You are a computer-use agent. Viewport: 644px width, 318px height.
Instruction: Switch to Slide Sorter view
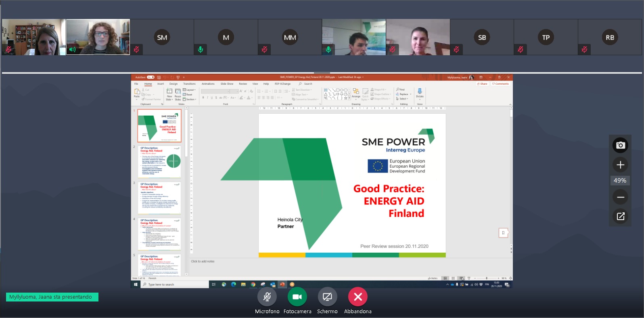(453, 279)
